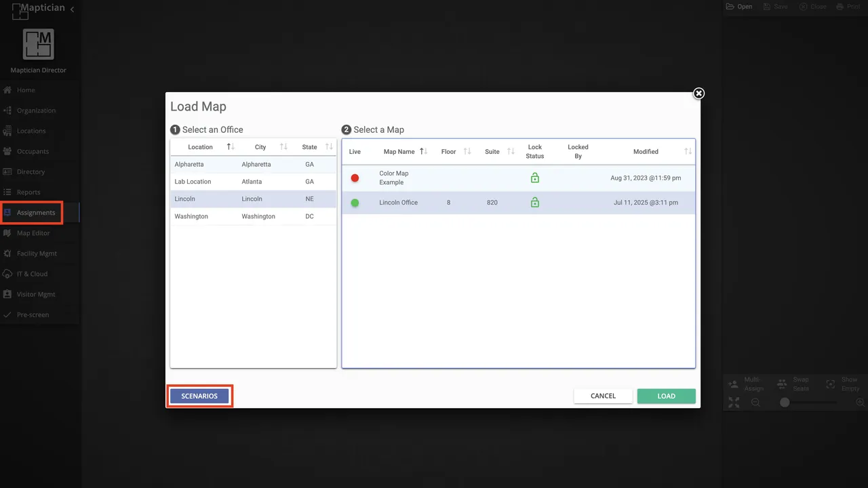Sort maps by the Suite column arrow

pyautogui.click(x=511, y=152)
